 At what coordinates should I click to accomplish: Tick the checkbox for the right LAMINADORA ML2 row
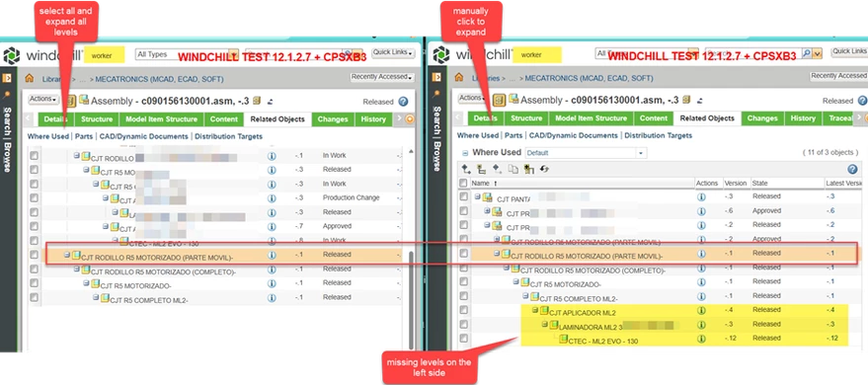[x=463, y=324]
